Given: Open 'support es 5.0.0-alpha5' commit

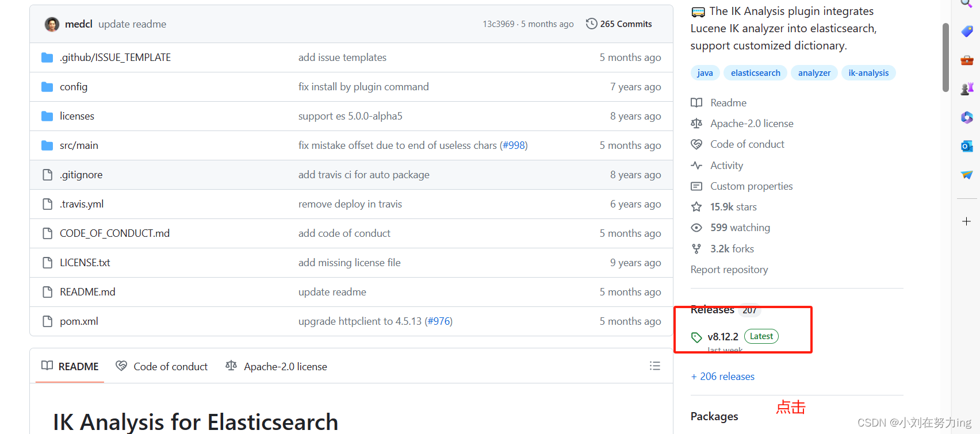Looking at the screenshot, I should (x=350, y=116).
